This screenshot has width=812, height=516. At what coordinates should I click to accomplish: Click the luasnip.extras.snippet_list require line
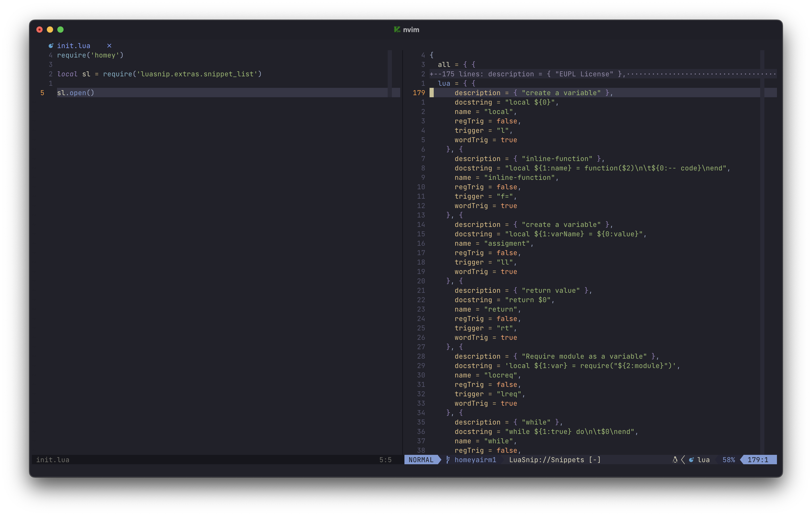(x=160, y=74)
